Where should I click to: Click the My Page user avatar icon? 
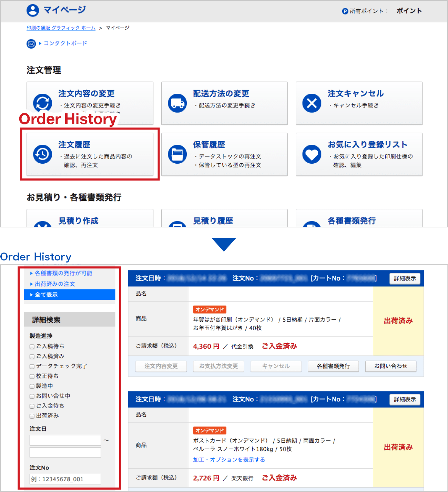[33, 10]
